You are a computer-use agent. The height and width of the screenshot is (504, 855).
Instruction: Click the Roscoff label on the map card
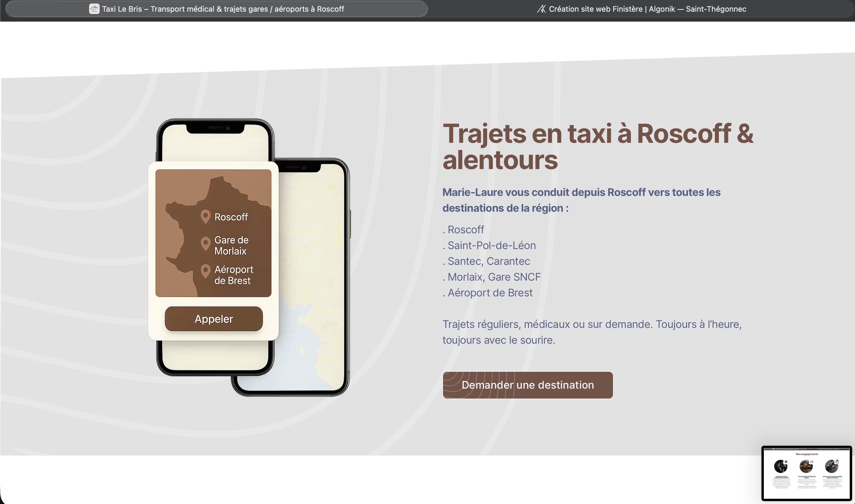click(x=231, y=217)
